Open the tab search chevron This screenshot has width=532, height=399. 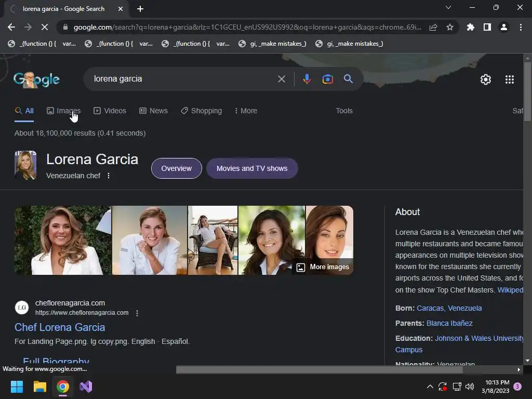pos(448,7)
